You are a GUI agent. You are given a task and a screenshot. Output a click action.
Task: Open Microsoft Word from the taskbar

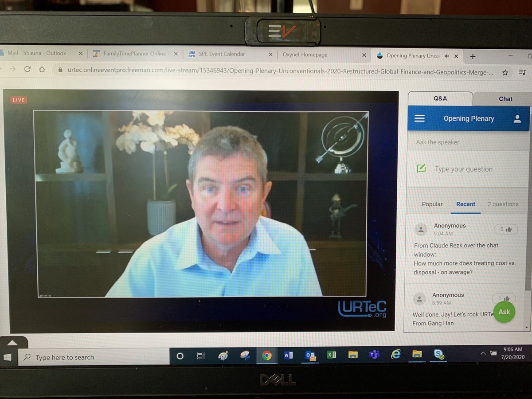(x=288, y=355)
